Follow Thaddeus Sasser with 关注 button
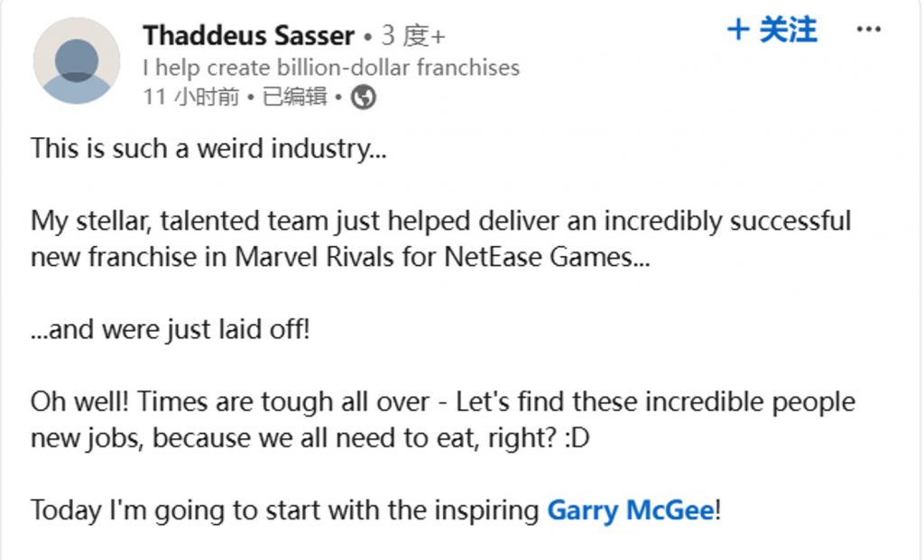The width and height of the screenshot is (924, 560). pos(772,30)
